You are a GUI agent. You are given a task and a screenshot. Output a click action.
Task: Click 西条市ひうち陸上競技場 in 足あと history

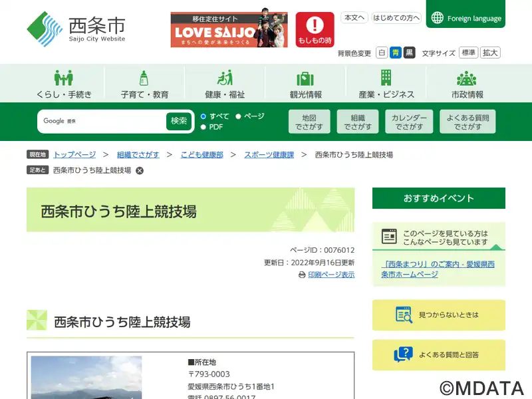coord(92,170)
